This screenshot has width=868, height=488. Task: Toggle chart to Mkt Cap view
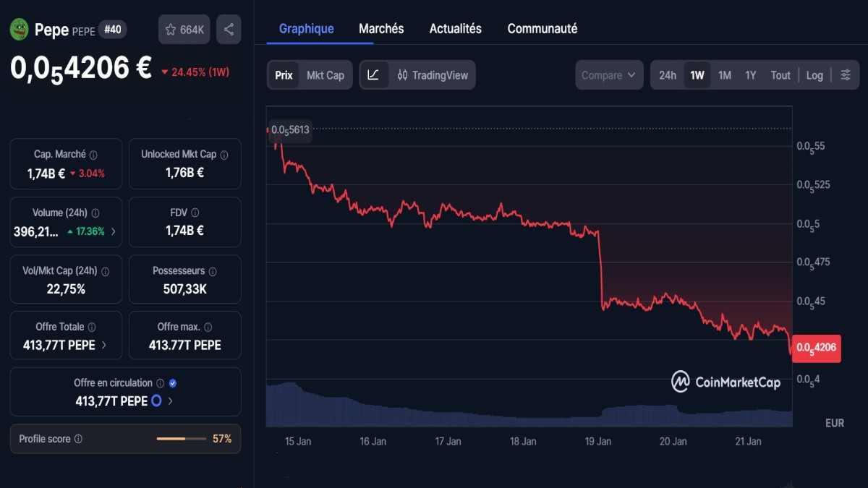[325, 75]
